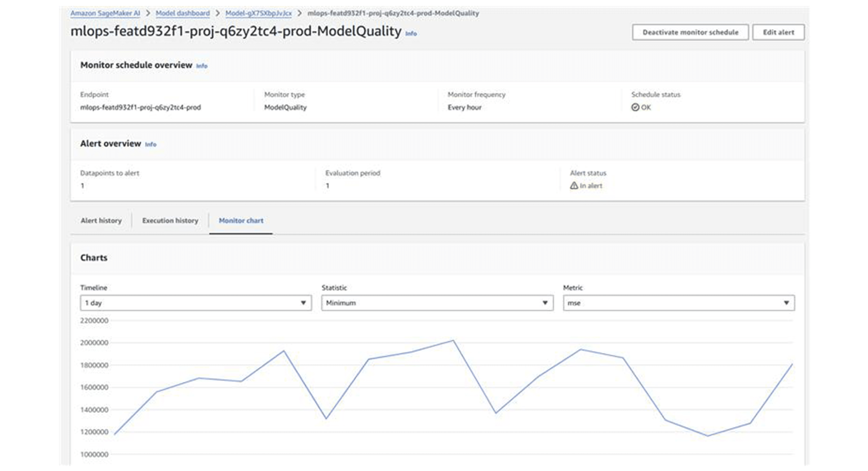Screen dimensions: 868x471
Task: Click the chart peak just above 2000000
Action: 453,341
